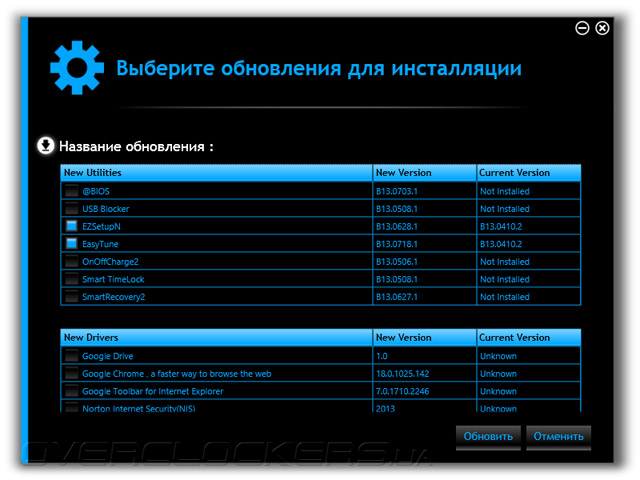Click Выберите обновления для инсталляции heading

[x=319, y=68]
